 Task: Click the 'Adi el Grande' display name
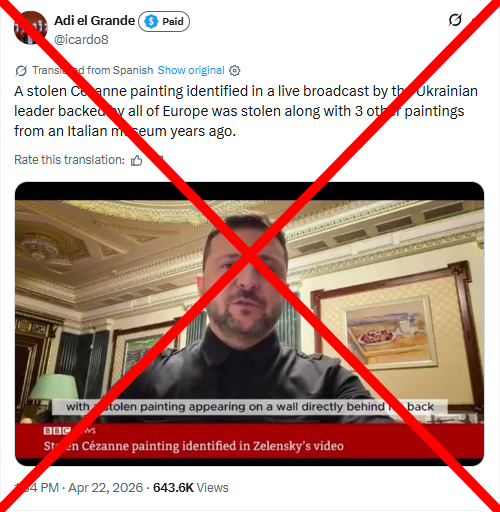click(95, 21)
